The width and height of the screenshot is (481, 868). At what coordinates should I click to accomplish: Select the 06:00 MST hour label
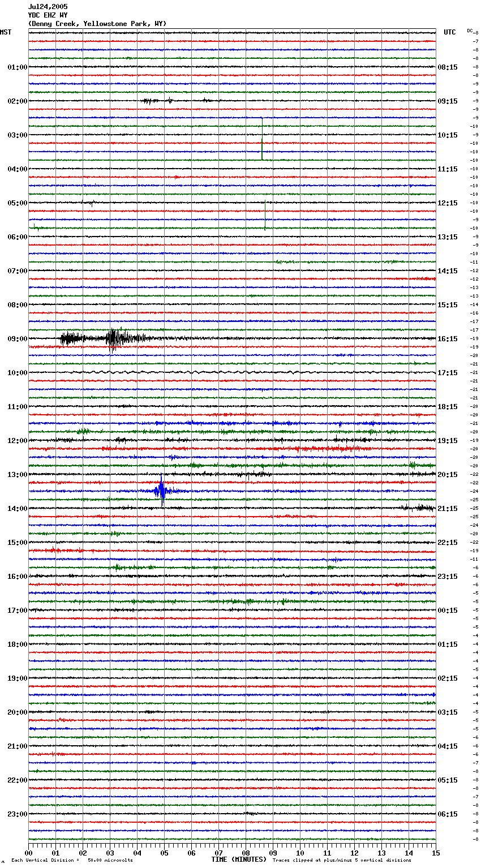(17, 237)
